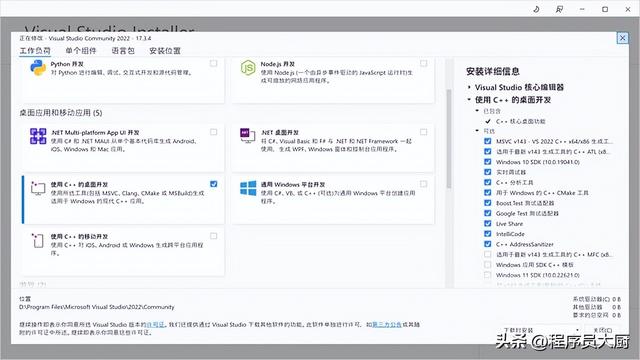Check the Windows 应用 SDK C++ 模板 component
The height and width of the screenshot is (360, 640).
tap(487, 264)
